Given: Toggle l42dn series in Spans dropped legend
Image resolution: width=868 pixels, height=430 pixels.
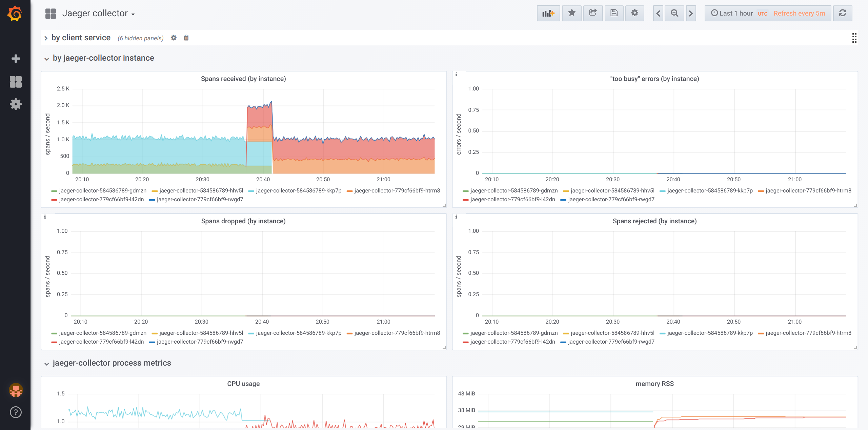Looking at the screenshot, I should coord(101,342).
